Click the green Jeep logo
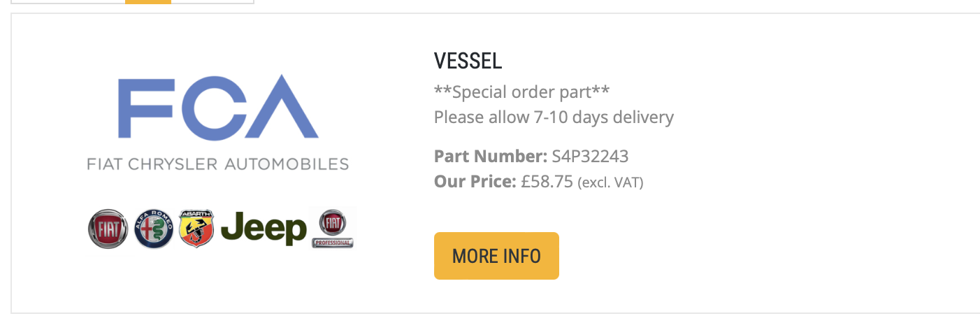The width and height of the screenshot is (980, 323). pos(264,229)
